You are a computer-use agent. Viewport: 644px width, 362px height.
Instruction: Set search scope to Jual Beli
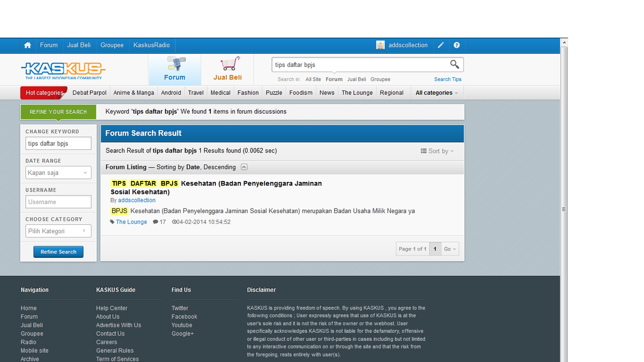(357, 79)
